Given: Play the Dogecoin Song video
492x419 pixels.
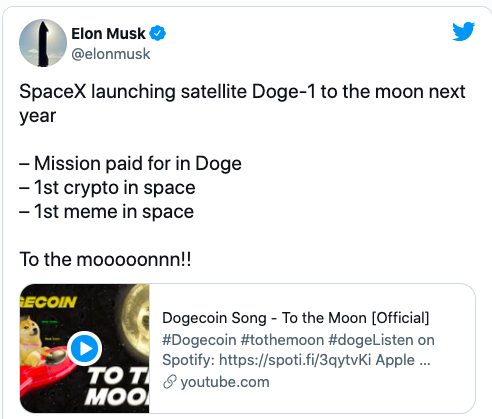Looking at the screenshot, I should coord(84,348).
